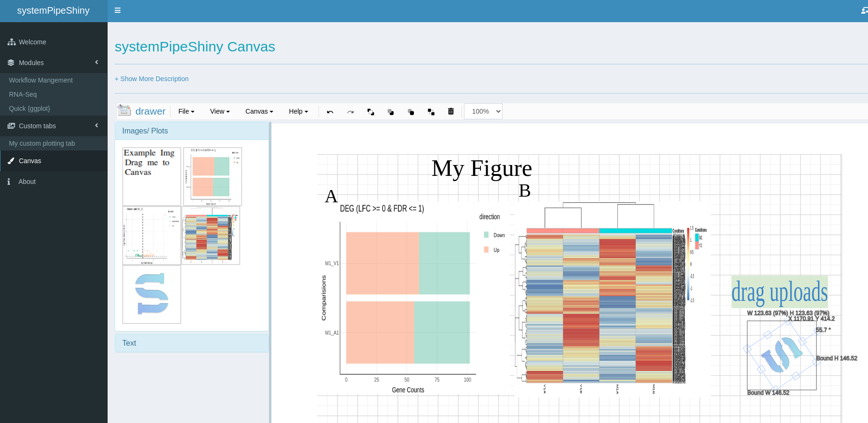Viewport: 868px width, 423px height.
Task: Open the About page
Action: (x=54, y=182)
